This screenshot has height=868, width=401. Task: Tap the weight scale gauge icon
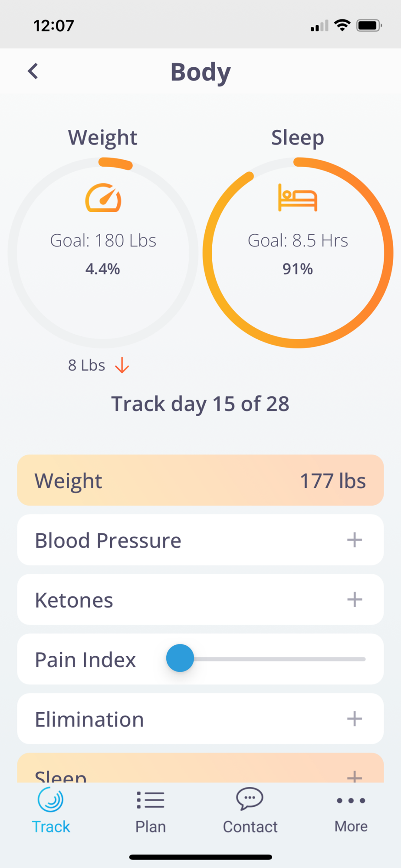pos(103,198)
